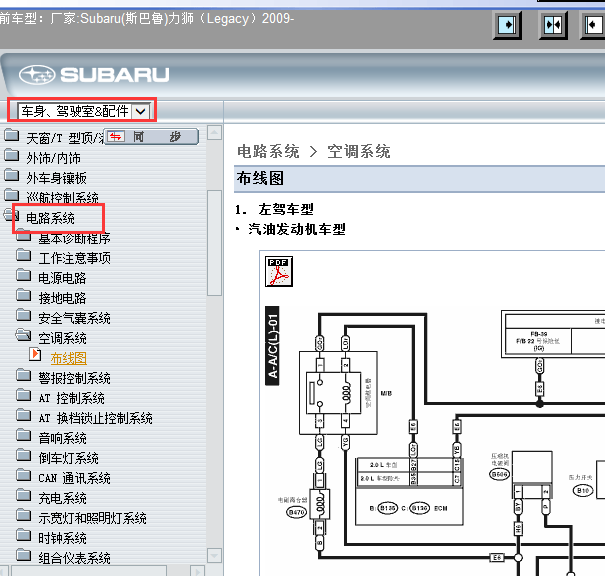Image resolution: width=605 pixels, height=576 pixels.
Task: Open the 示宽灯和照明灯系统 folder
Action: coord(92,519)
